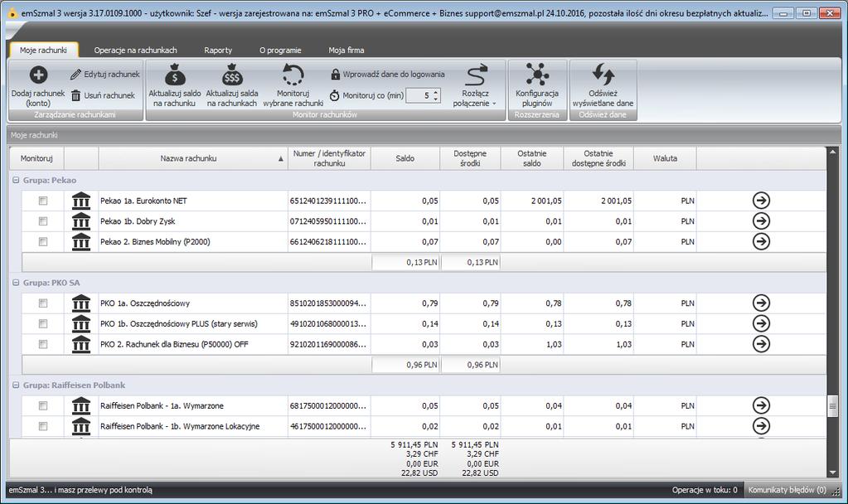Click the Monitoruj column header
Screen dimensions: 848x504
pos(36,158)
